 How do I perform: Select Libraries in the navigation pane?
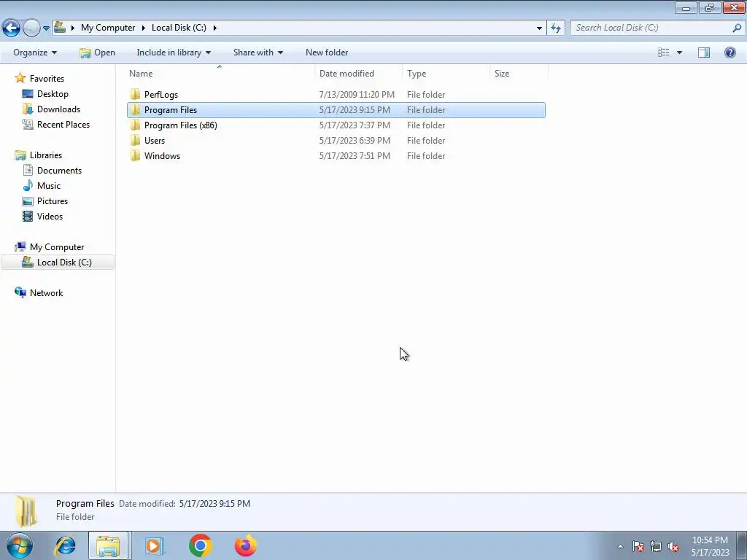pos(46,155)
